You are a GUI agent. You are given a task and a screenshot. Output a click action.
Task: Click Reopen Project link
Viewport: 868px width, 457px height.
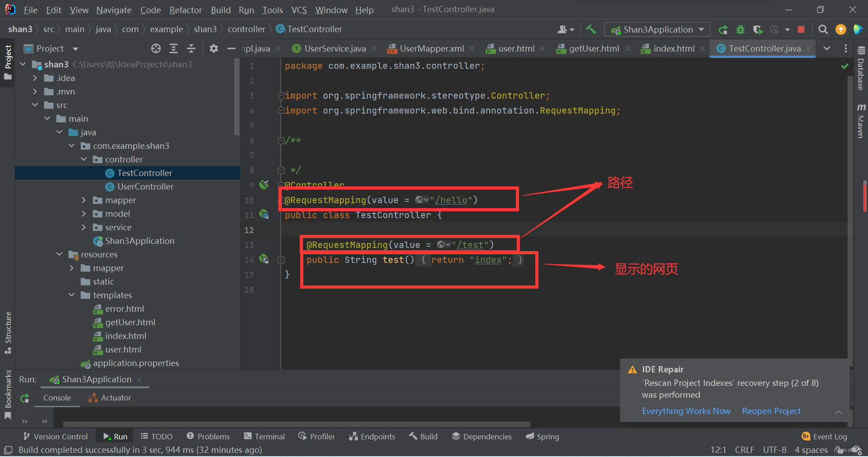[x=771, y=411]
